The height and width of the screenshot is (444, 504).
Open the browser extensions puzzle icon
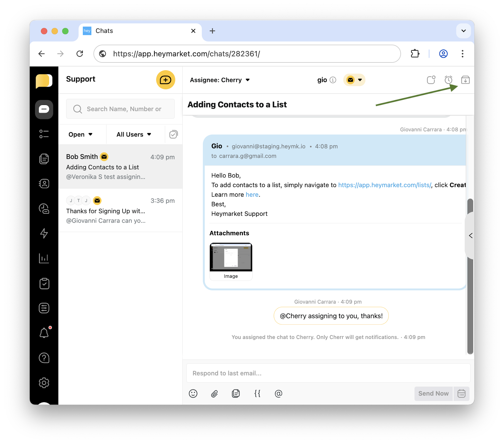415,54
